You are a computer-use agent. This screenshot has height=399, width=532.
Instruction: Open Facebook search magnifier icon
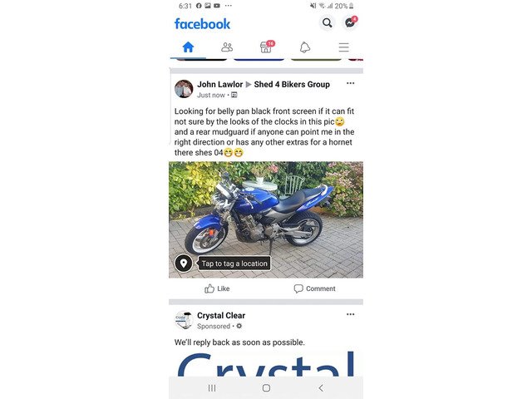pyautogui.click(x=327, y=23)
